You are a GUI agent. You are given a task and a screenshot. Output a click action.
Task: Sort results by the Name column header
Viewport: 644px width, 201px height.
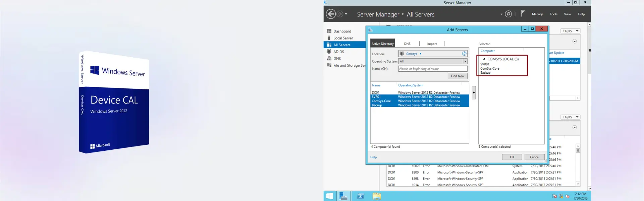[x=376, y=85]
